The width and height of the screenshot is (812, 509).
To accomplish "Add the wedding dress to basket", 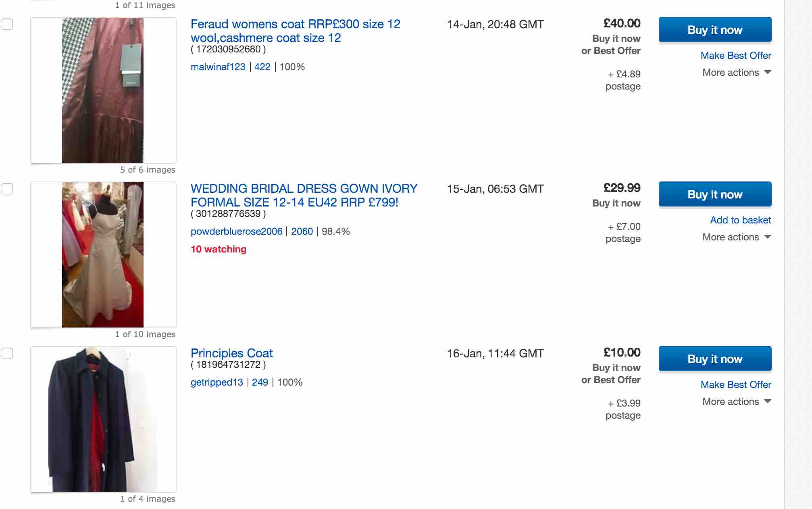I will 740,220.
